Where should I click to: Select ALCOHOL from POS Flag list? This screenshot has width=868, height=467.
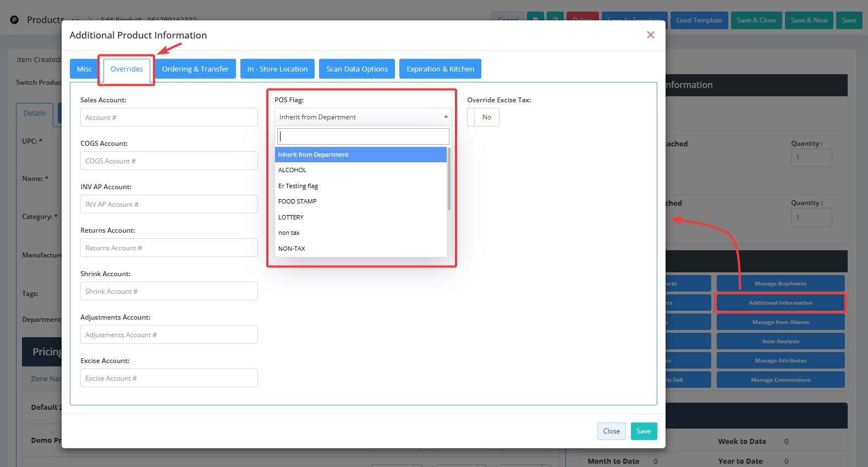(x=292, y=170)
